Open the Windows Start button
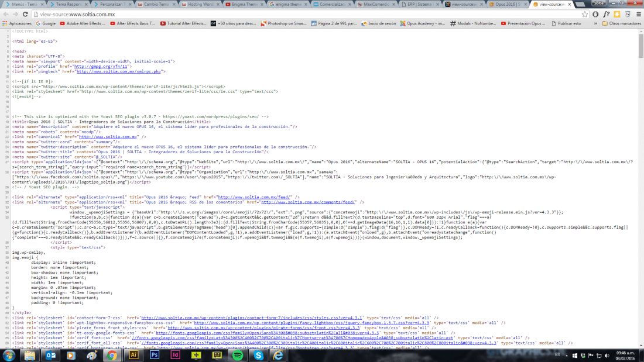Screen dimensions: 644x362 [x=9, y=355]
